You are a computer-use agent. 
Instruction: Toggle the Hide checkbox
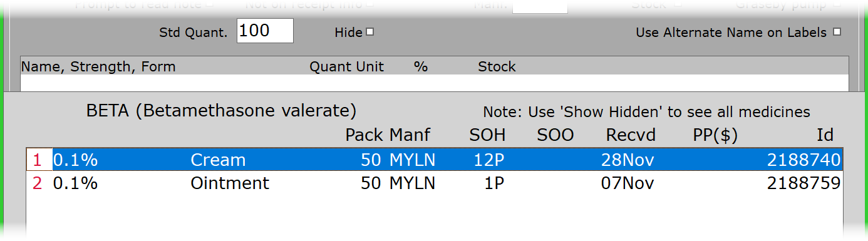pyautogui.click(x=370, y=32)
